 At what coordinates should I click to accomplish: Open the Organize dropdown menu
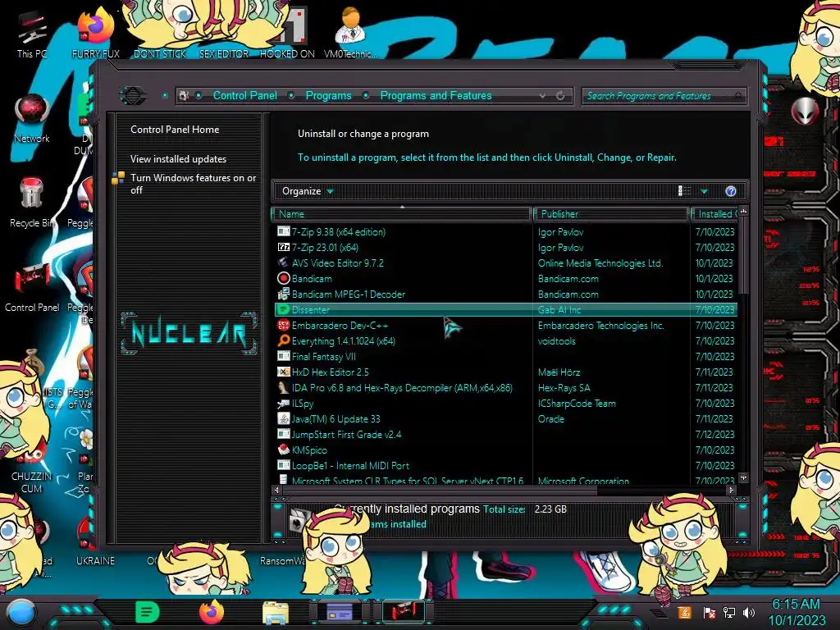click(308, 191)
